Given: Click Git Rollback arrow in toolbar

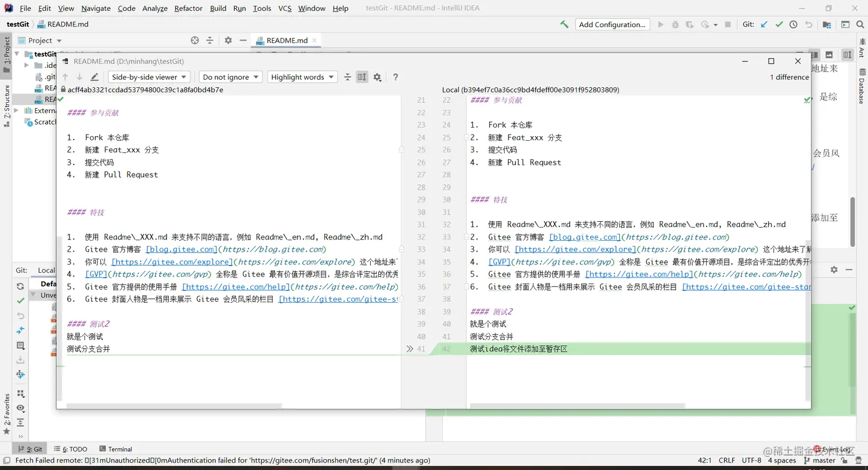Looking at the screenshot, I should (808, 24).
